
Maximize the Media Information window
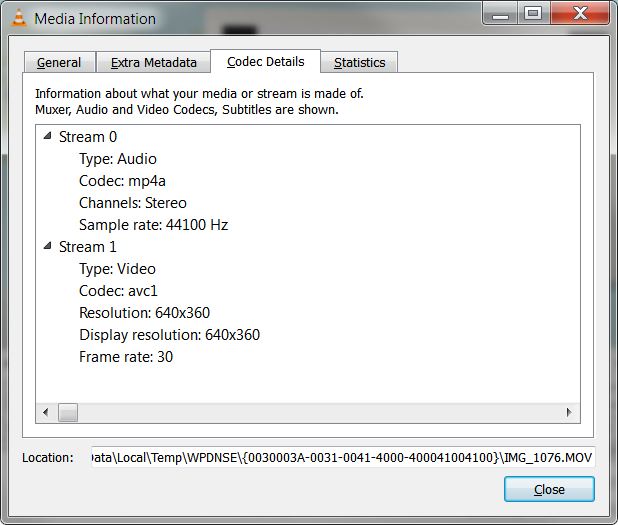[533, 14]
